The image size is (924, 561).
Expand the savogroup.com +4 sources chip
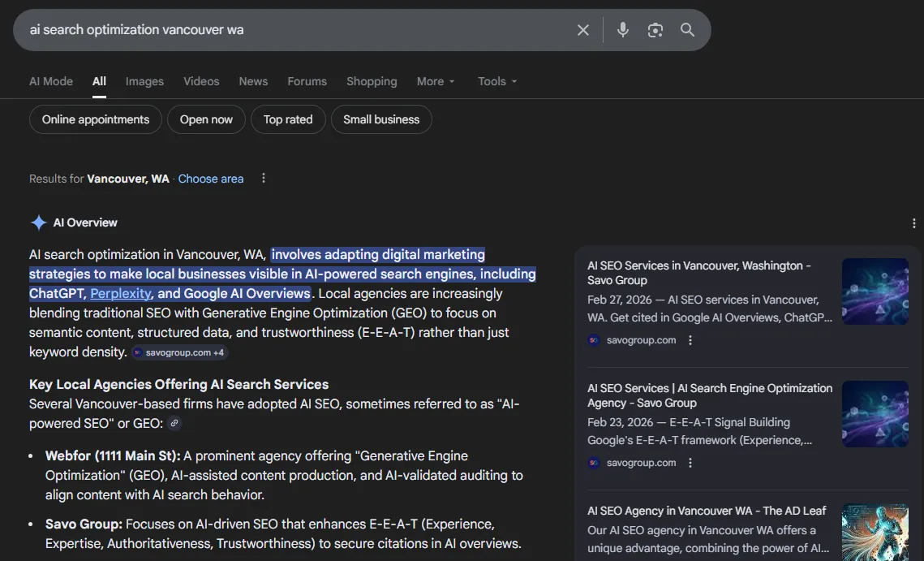[x=178, y=352]
